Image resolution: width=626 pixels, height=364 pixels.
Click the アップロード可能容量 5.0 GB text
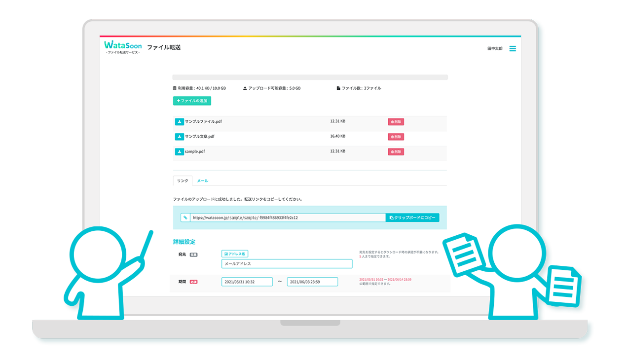click(x=272, y=88)
